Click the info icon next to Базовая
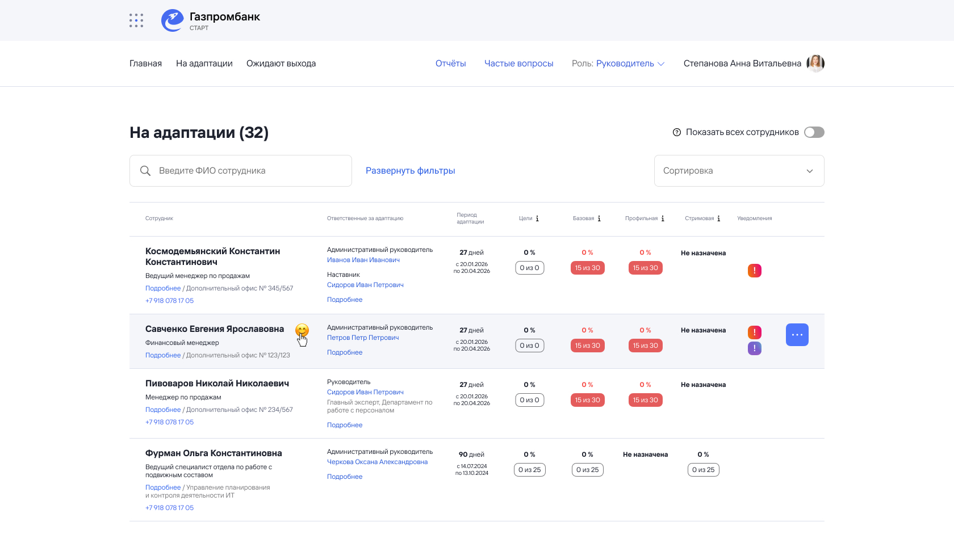Screen dimensions: 954x560 tap(599, 218)
